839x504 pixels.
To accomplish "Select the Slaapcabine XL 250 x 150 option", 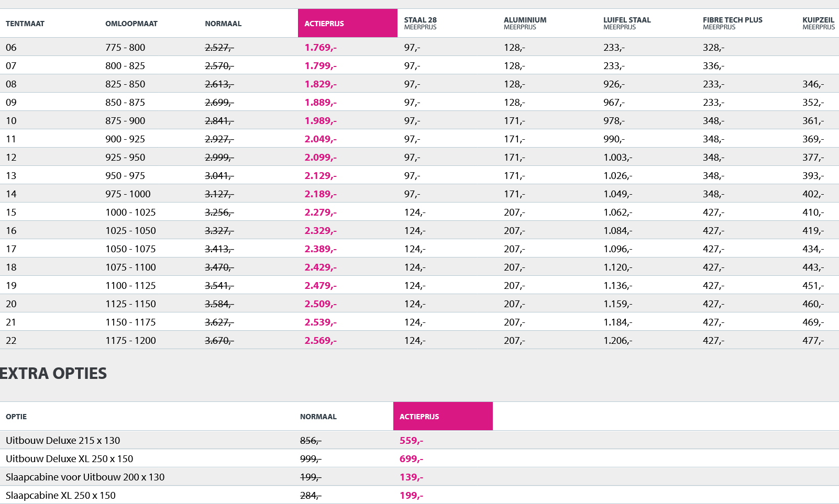I will point(61,495).
